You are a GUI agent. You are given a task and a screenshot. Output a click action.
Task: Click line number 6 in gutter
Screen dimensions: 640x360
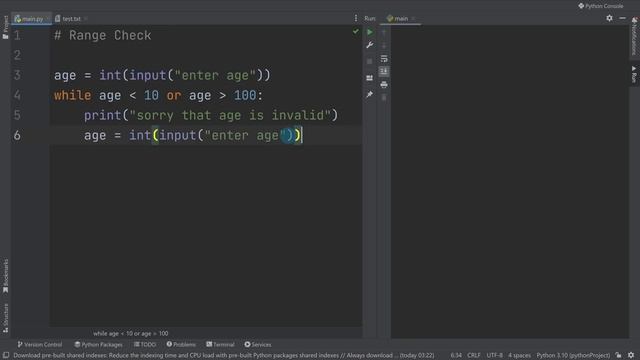(17, 136)
